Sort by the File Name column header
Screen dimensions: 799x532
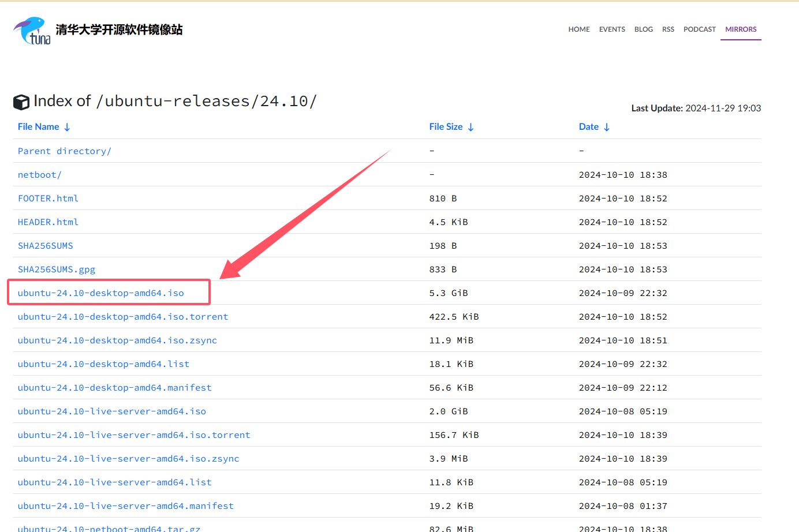pyautogui.click(x=39, y=127)
